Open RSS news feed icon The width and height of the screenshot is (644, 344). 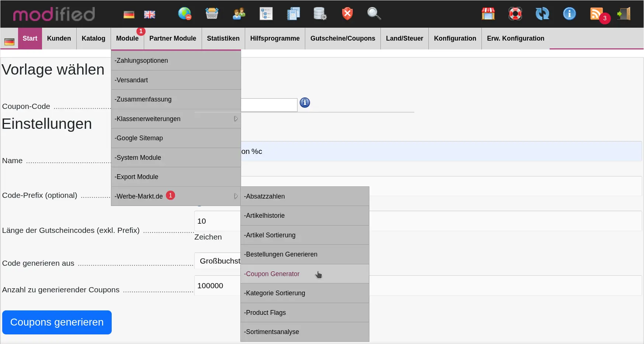[597, 14]
